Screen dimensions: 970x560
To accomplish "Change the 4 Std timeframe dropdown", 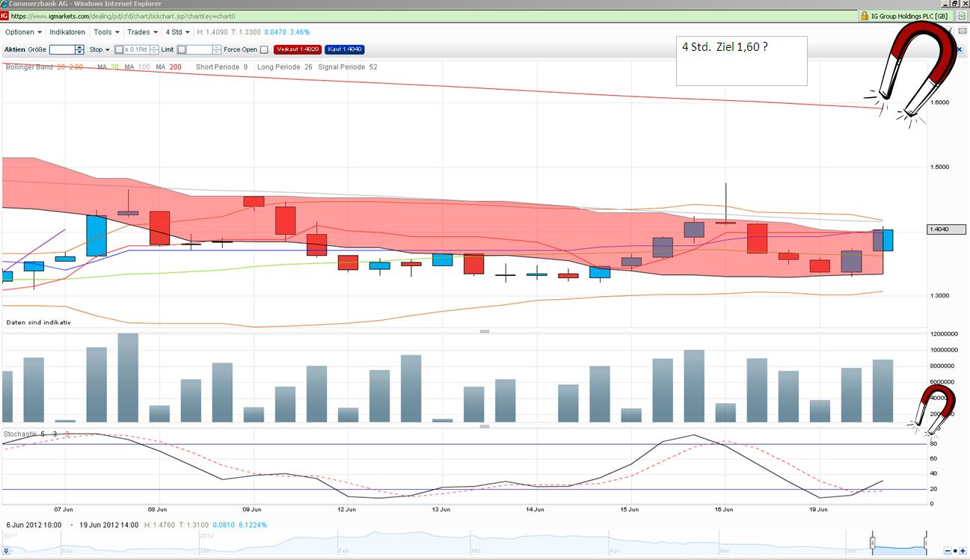I will pyautogui.click(x=177, y=32).
